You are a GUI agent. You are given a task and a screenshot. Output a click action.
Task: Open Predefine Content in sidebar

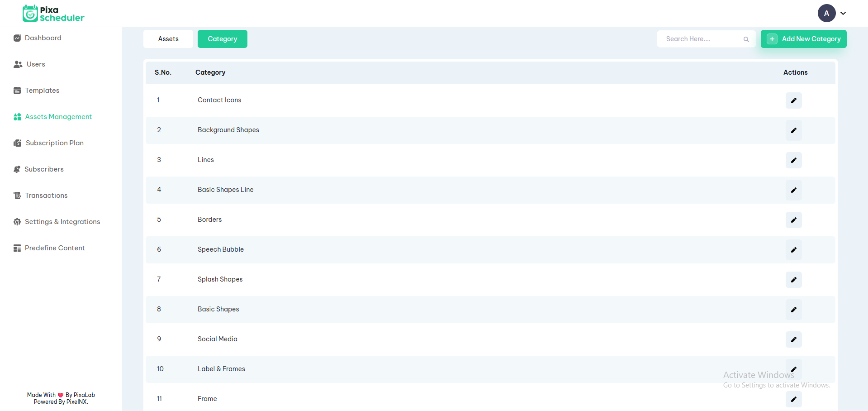pyautogui.click(x=55, y=248)
